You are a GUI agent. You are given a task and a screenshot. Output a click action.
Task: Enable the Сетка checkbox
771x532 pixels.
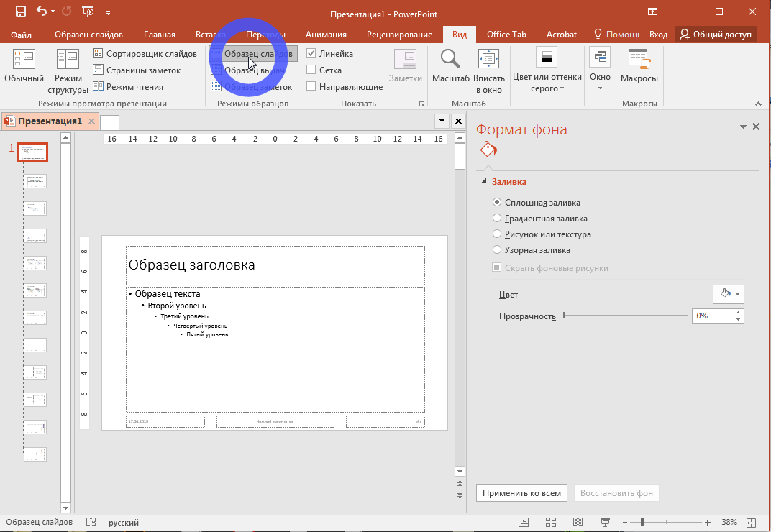[311, 70]
